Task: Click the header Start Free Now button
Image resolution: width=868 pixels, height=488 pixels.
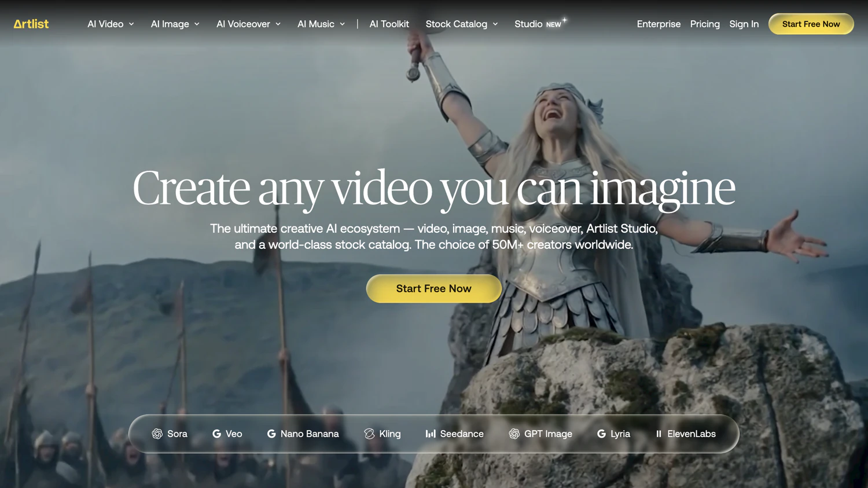Action: [x=811, y=24]
